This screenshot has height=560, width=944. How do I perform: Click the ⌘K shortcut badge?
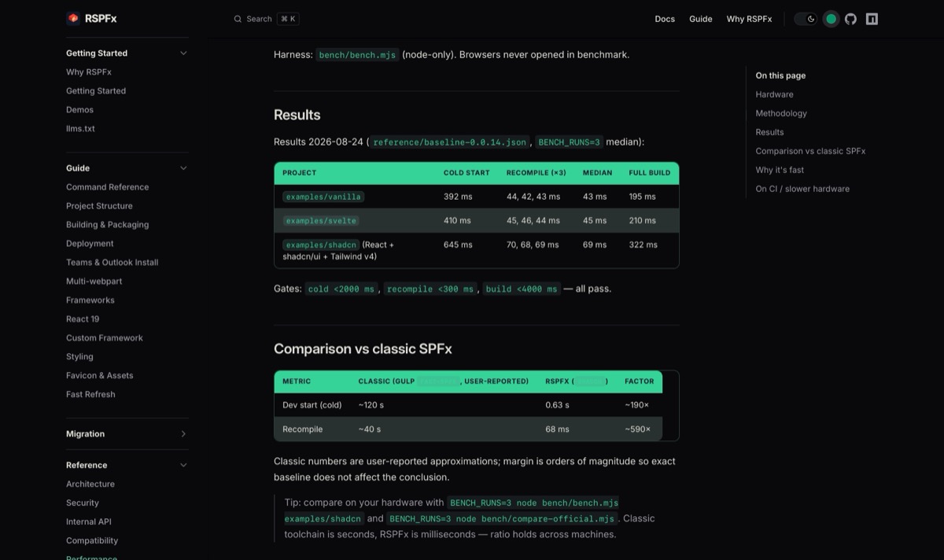click(289, 19)
